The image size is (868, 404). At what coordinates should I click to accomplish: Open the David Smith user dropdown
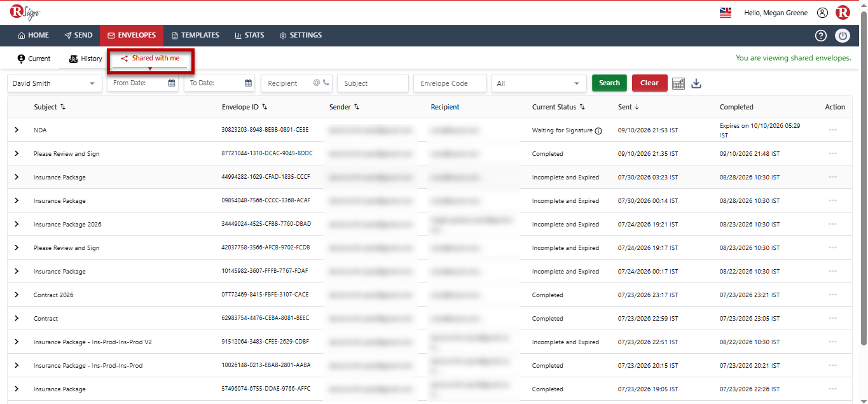pos(55,83)
